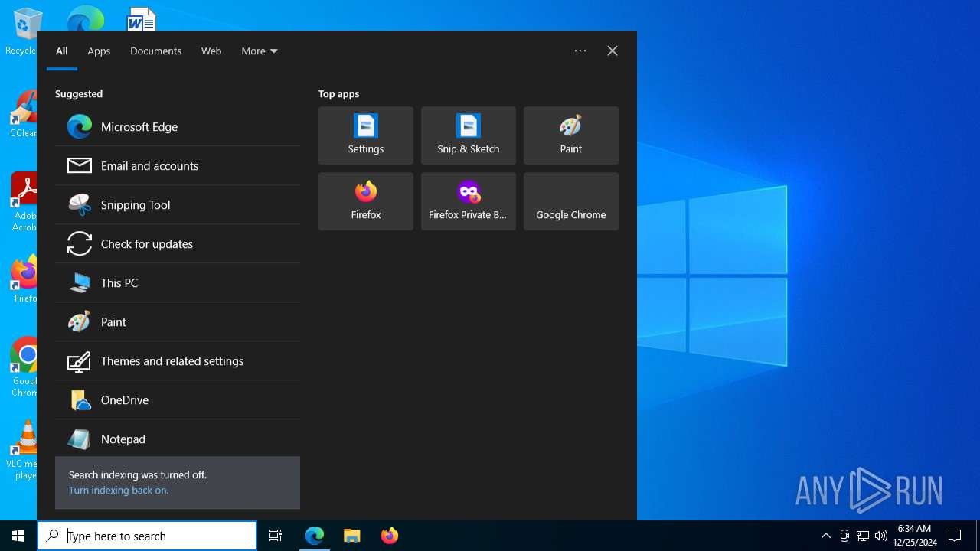Screen dimensions: 980x551
Task: Expand the More filter dropdown
Action: [260, 51]
